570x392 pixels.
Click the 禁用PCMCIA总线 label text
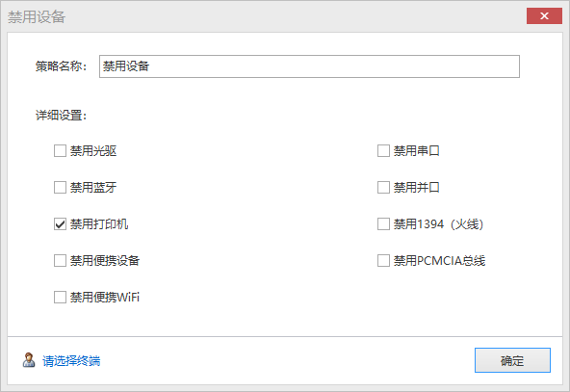(439, 261)
